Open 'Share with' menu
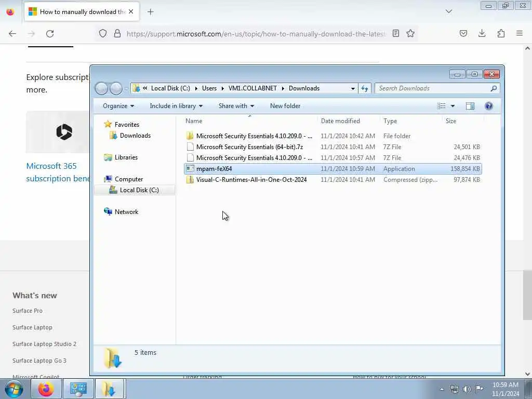This screenshot has height=399, width=532. [x=236, y=106]
